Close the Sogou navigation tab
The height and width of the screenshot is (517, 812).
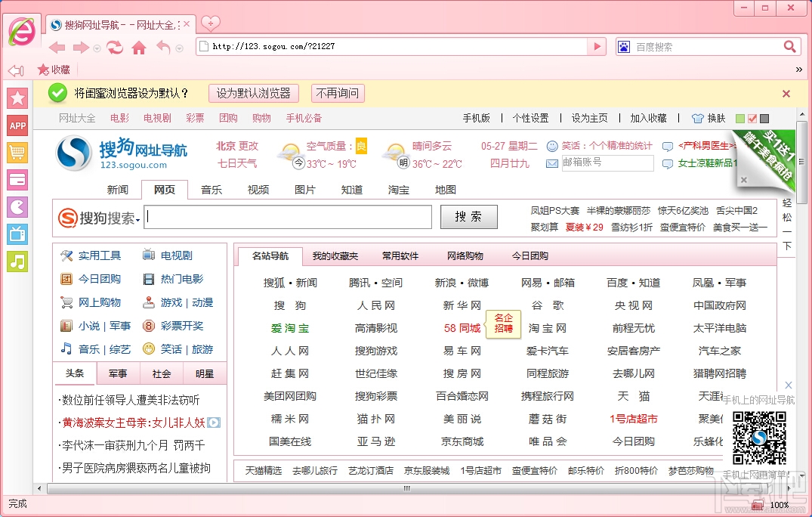pyautogui.click(x=187, y=24)
